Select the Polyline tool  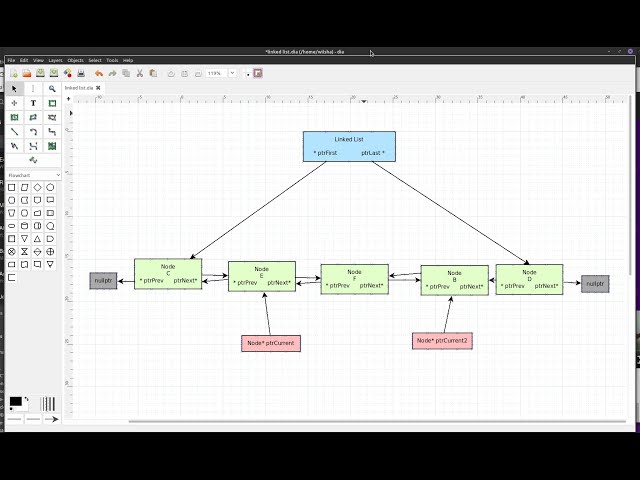pos(14,146)
